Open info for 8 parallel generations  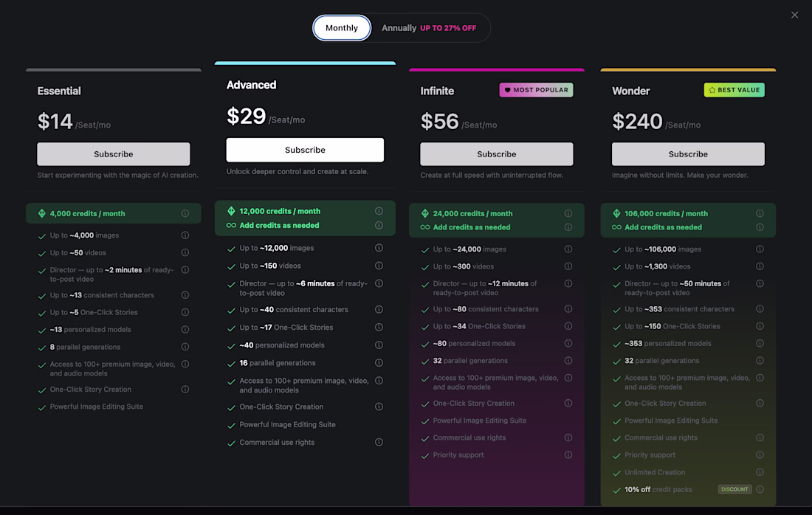tap(185, 347)
